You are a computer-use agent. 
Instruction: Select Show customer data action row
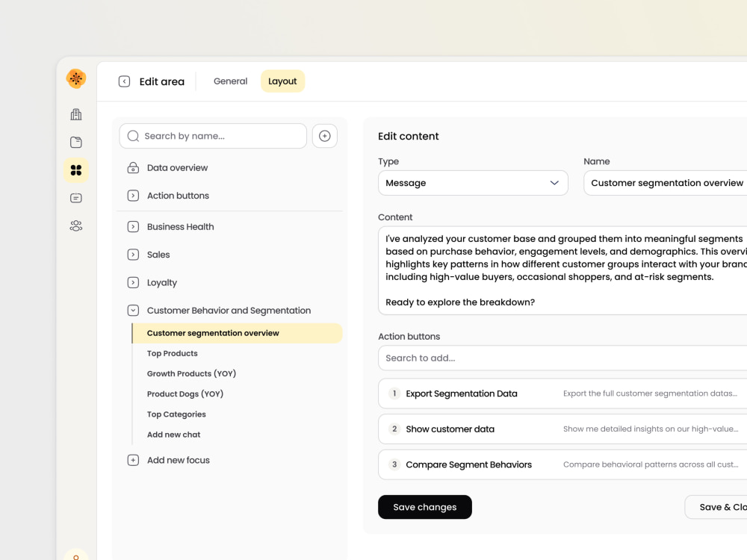coord(562,429)
